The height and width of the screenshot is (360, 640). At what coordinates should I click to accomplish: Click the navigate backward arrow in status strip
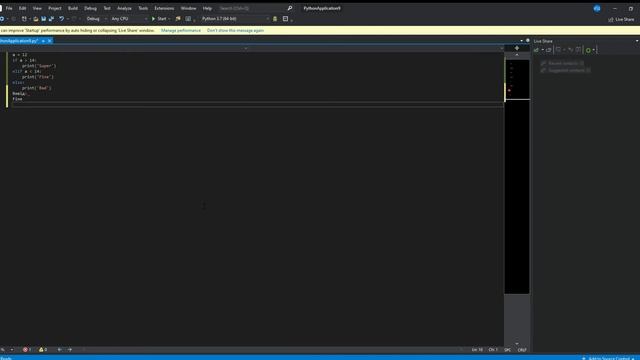pos(60,349)
